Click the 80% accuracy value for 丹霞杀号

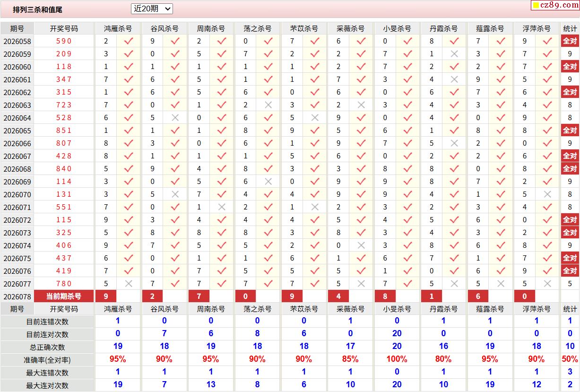click(443, 359)
